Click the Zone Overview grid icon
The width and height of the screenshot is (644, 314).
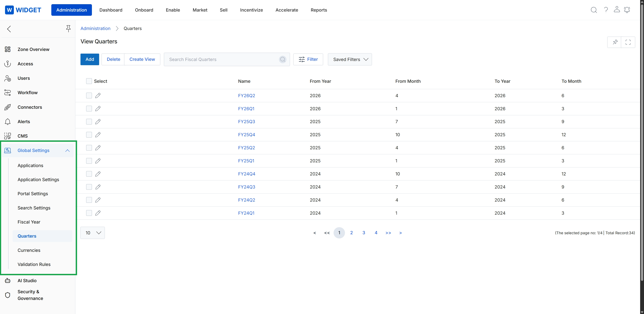[x=8, y=49]
